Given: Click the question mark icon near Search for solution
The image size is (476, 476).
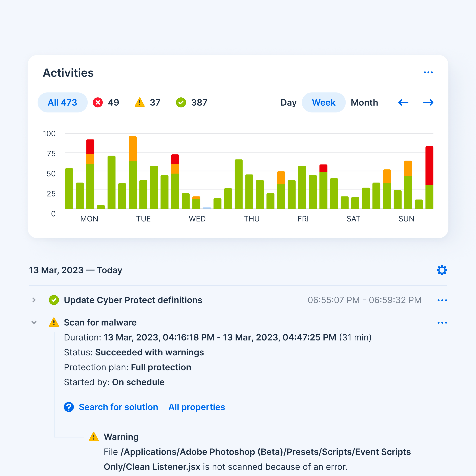Looking at the screenshot, I should [69, 407].
